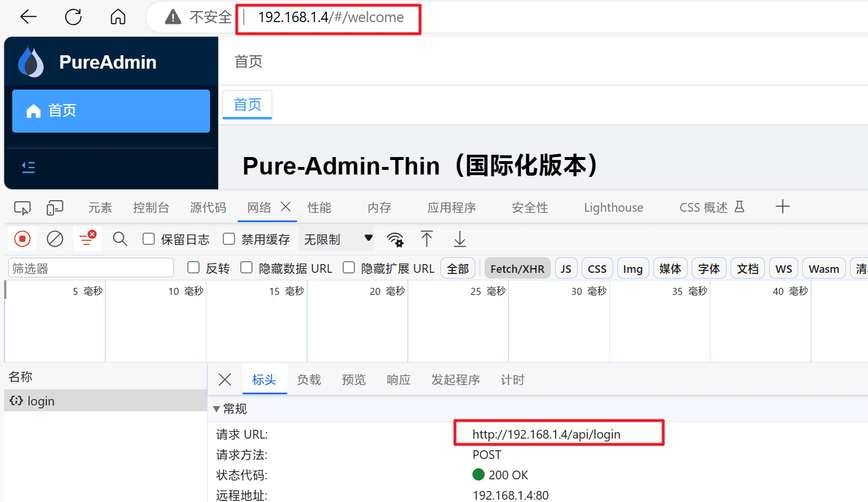
Task: Collapse the PureAdmin sidebar menu
Action: pos(28,168)
